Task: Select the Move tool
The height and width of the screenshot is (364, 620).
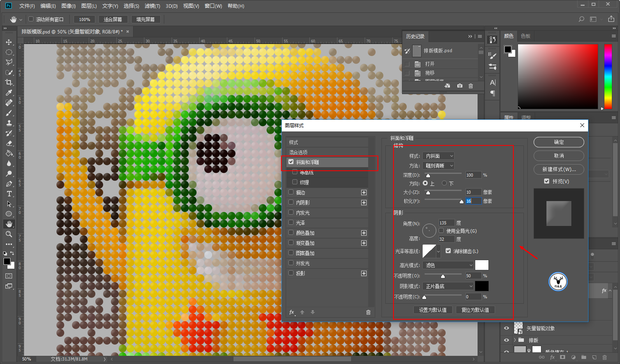Action: pos(9,42)
